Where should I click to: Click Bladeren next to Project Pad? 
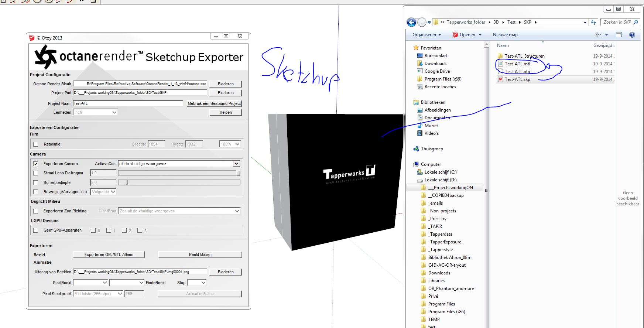click(226, 93)
